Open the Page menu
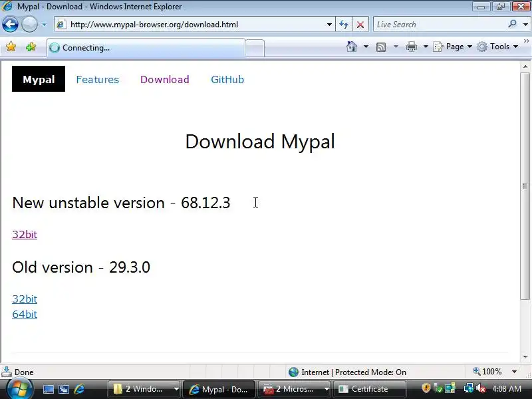 coord(453,47)
